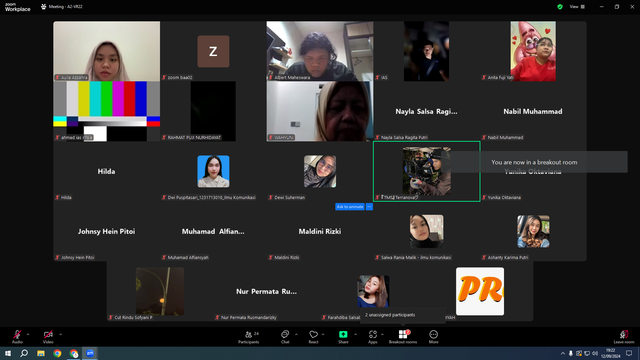This screenshot has height=360, width=640.
Task: Select the highlighted active speaker tile
Action: pos(427,171)
